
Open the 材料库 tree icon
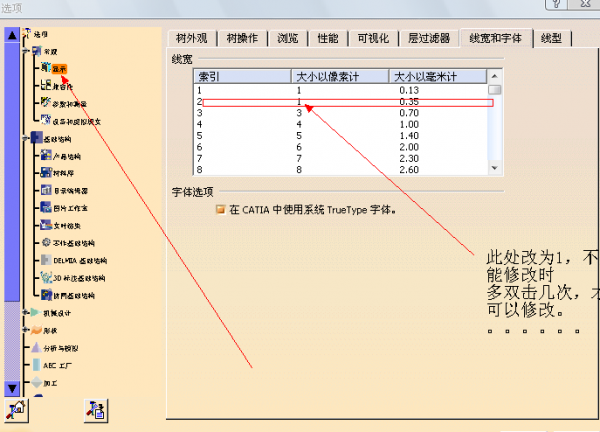[x=46, y=172]
